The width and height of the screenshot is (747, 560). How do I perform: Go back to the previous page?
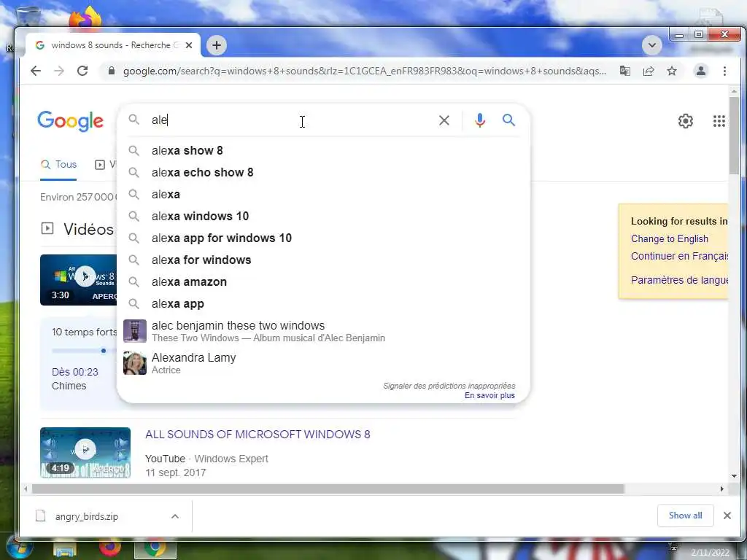click(x=36, y=71)
